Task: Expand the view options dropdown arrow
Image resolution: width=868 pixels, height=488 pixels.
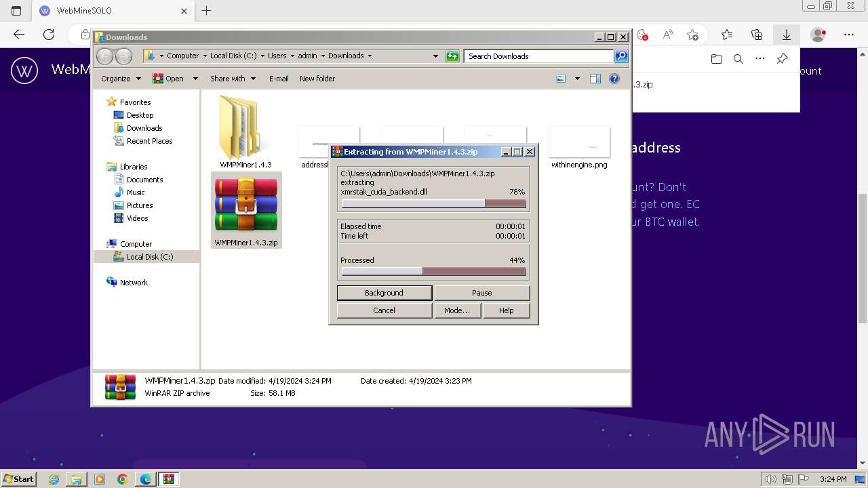Action: 577,79
